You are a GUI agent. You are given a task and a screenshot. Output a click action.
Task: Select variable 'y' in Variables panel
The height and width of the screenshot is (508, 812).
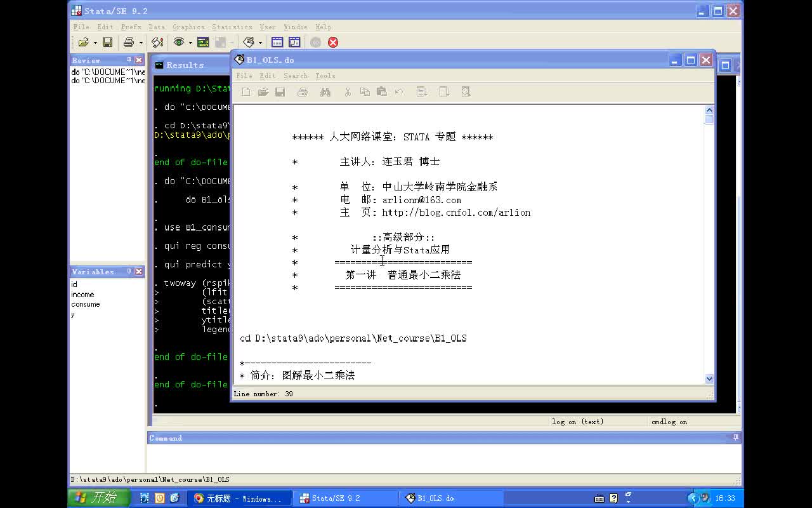tap(72, 314)
